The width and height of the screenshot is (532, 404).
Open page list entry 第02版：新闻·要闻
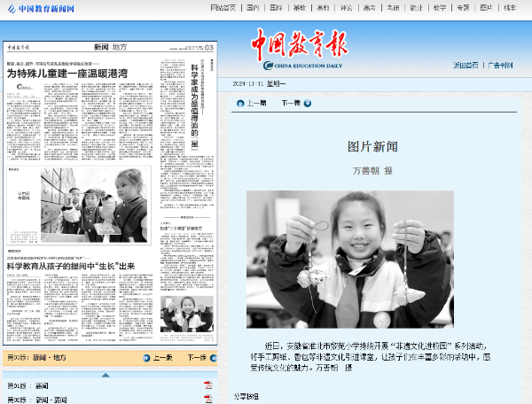tap(37, 400)
